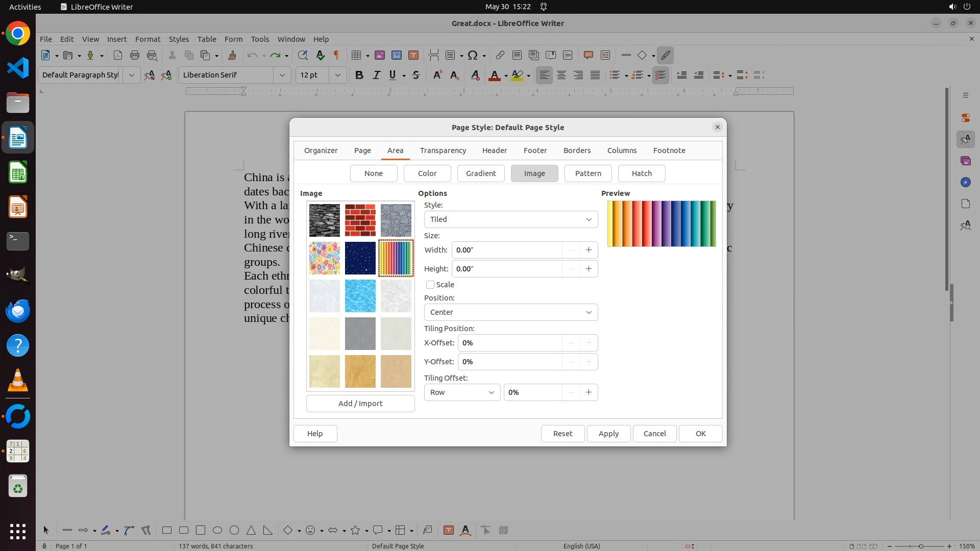Click the Center alignment icon
The height and width of the screenshot is (551, 980).
(x=561, y=75)
